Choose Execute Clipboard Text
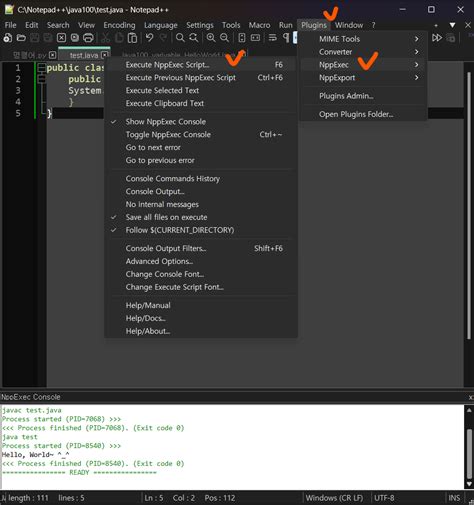 (200, 103)
